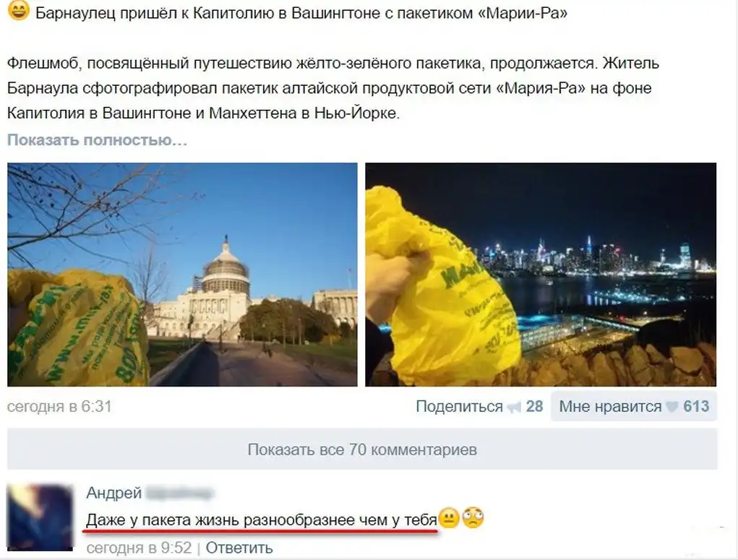Click Поделиться to share the post
Viewport: 738px width, 560px height.
pyautogui.click(x=460, y=407)
